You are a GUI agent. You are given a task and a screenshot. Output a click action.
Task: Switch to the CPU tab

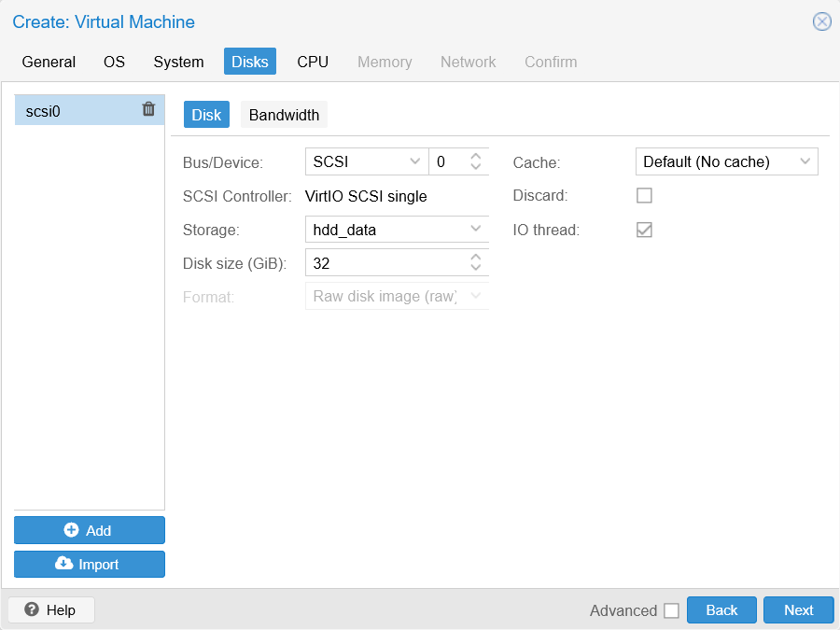coord(313,62)
